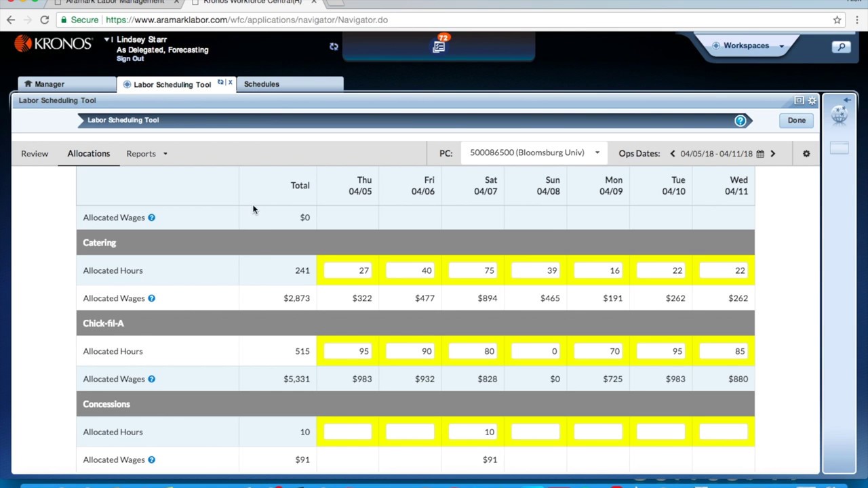
Task: Refresh the Labor Scheduling Tool tab
Action: pyautogui.click(x=220, y=83)
